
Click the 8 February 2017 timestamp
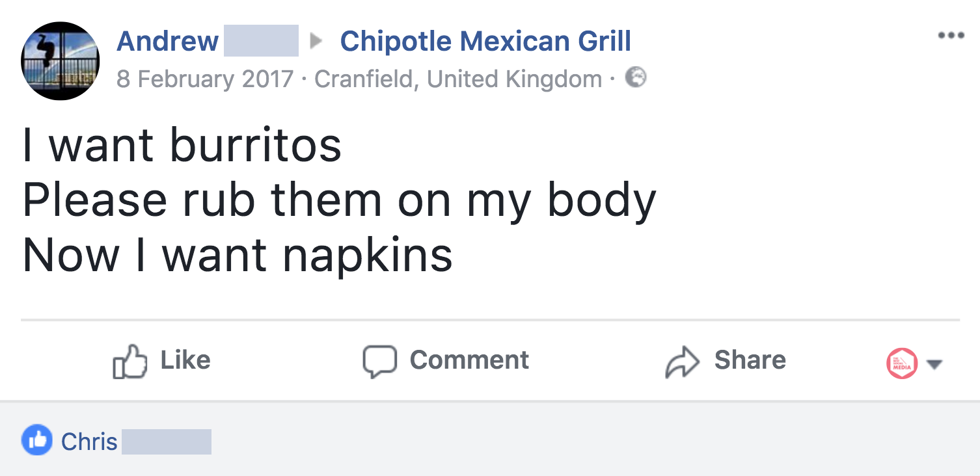tap(205, 79)
